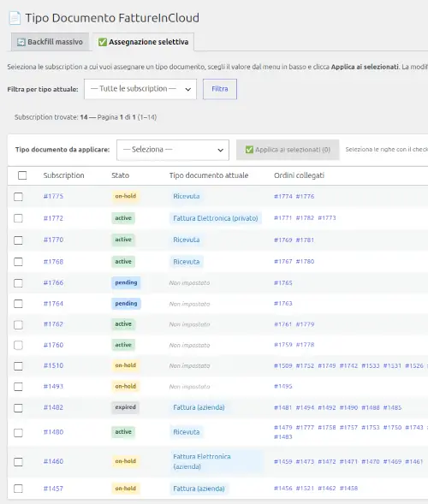Open subscription link #1760
Image resolution: width=428 pixels, height=504 pixels.
(53, 345)
